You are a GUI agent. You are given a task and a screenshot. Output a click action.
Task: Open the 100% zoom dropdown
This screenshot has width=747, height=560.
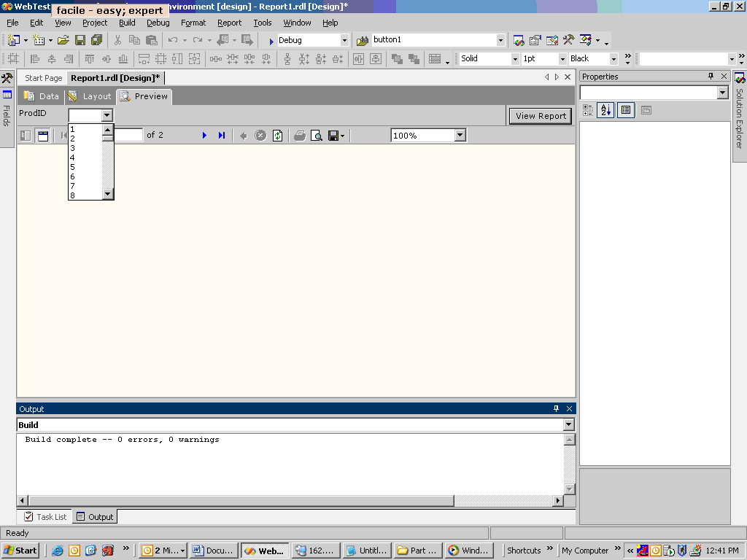460,135
